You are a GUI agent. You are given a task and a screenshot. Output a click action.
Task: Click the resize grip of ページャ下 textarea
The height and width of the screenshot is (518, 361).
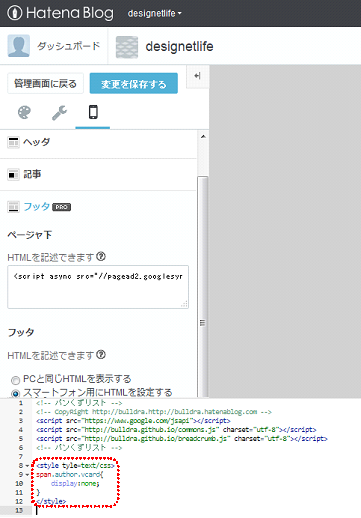coord(184,304)
